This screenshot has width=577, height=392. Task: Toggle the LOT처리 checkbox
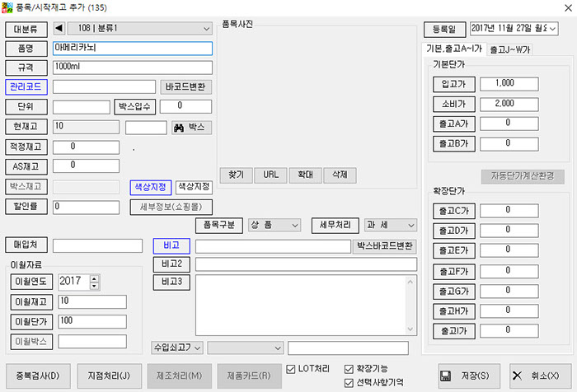pos(292,368)
